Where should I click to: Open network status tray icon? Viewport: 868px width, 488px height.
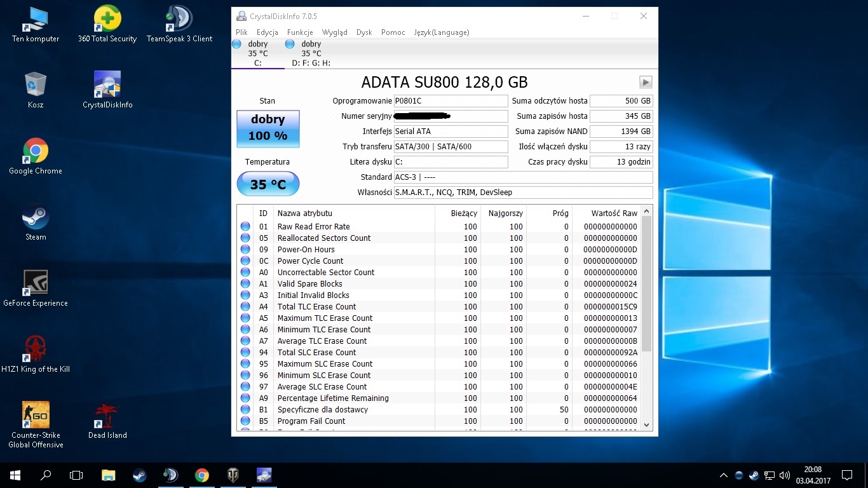(x=769, y=475)
